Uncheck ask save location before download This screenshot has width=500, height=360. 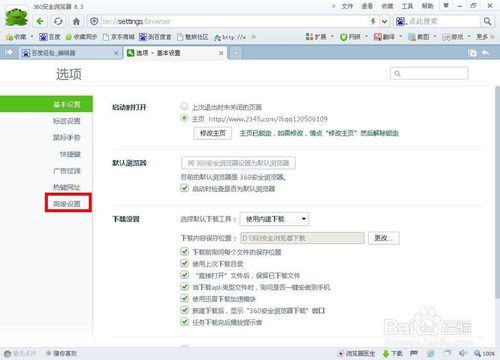tap(184, 251)
